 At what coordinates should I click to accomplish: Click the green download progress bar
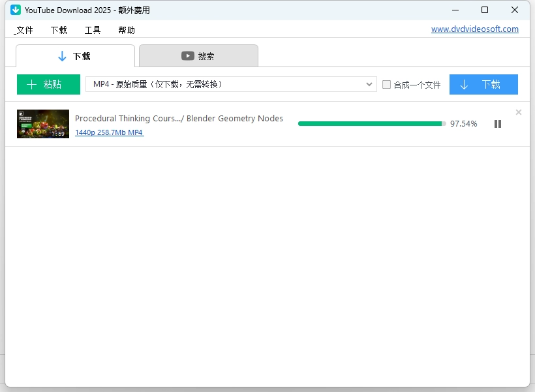371,123
